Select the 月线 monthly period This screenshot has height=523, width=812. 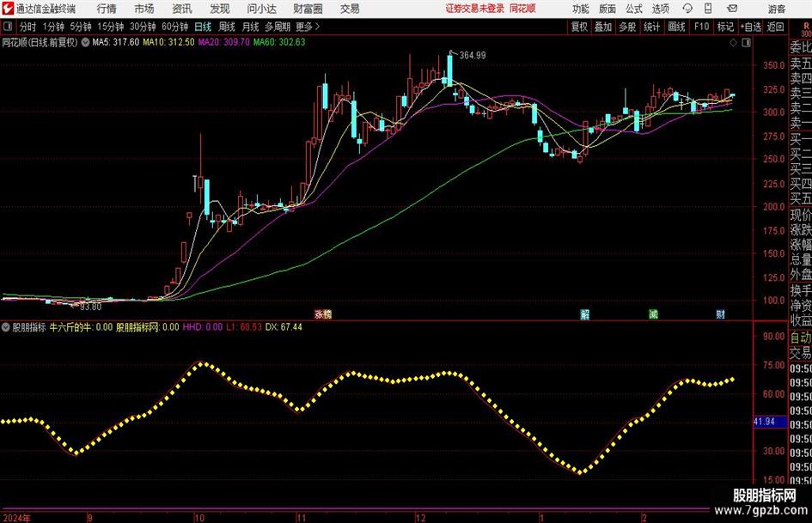coord(251,27)
